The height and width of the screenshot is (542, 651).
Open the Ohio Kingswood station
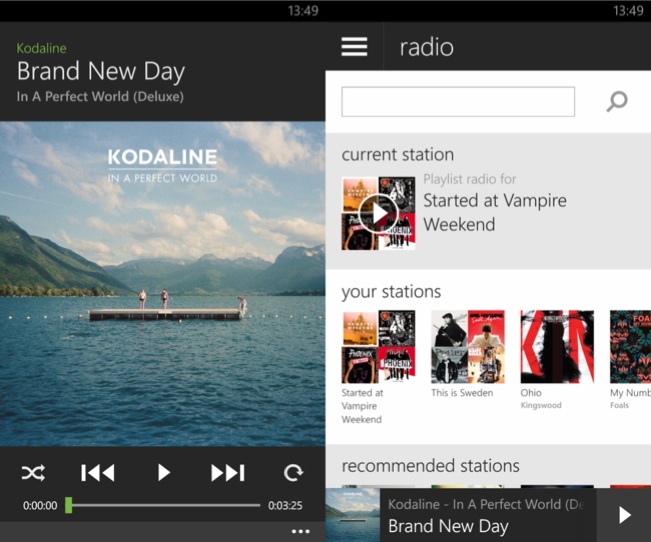557,360
